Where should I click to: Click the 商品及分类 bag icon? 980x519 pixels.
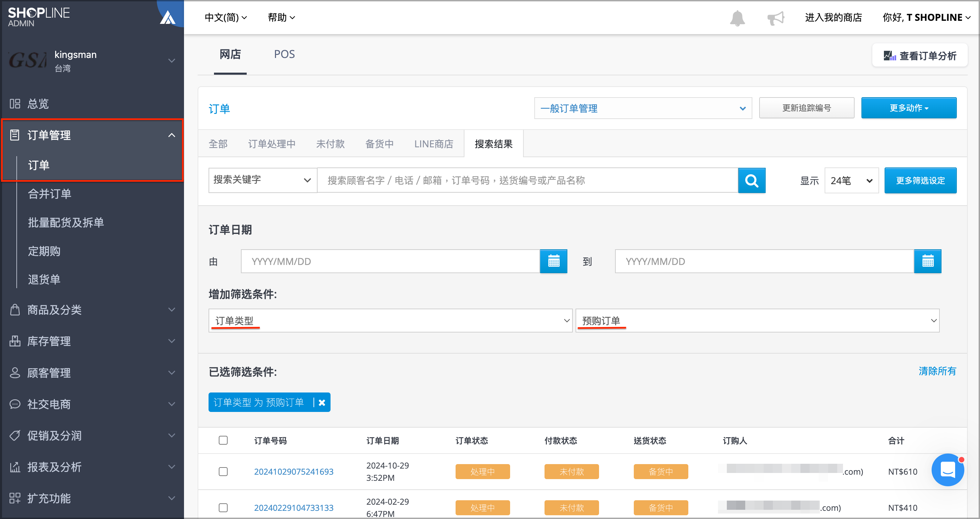point(15,310)
